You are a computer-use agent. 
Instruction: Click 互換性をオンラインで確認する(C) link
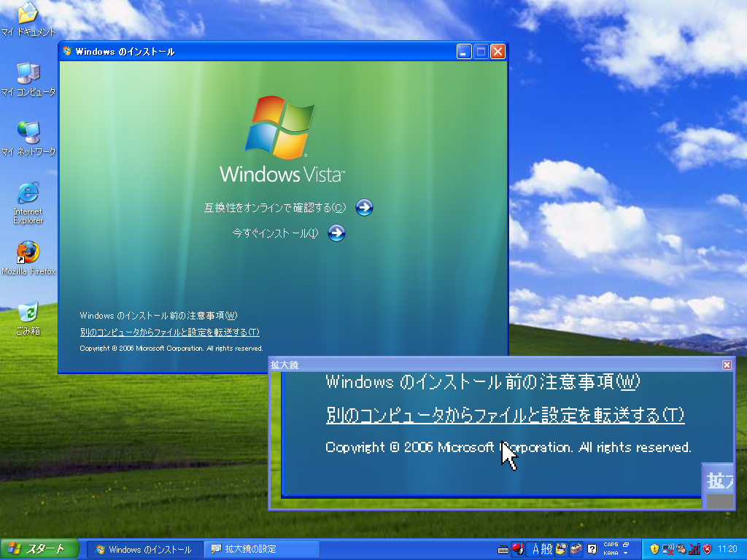point(275,208)
